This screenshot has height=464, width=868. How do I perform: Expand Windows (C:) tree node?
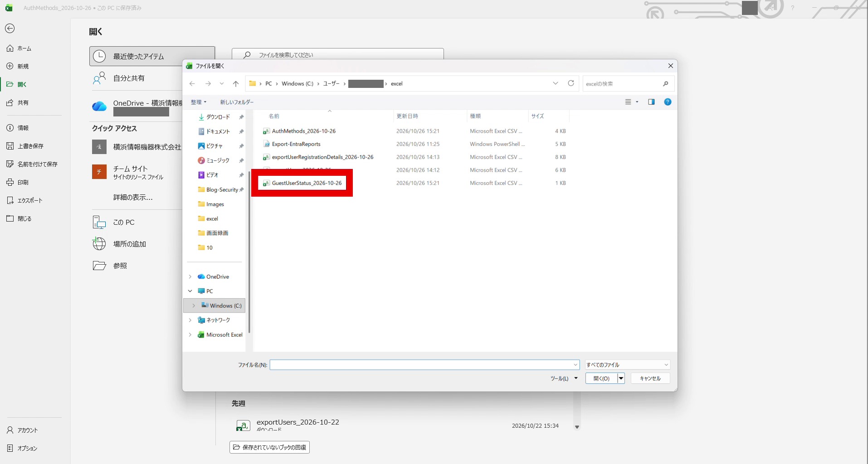194,306
